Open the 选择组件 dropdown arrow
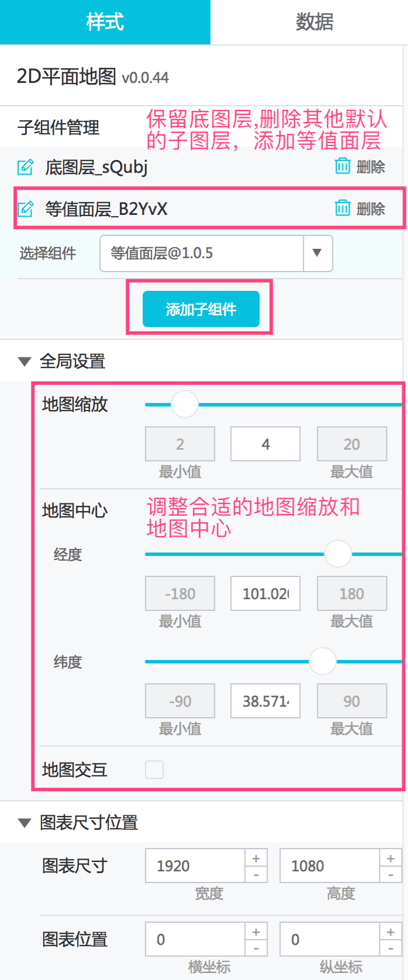The width and height of the screenshot is (408, 980). [x=317, y=253]
